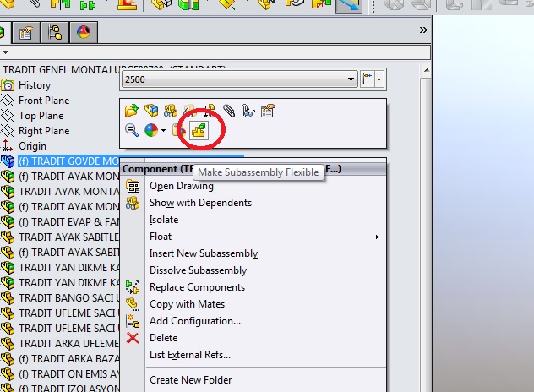The image size is (534, 392).
Task: Click the History item in feature tree
Action: click(x=35, y=85)
